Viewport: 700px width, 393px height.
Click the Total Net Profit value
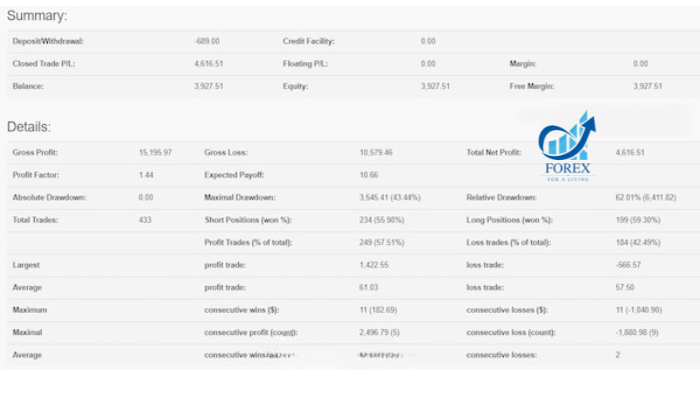pyautogui.click(x=629, y=152)
